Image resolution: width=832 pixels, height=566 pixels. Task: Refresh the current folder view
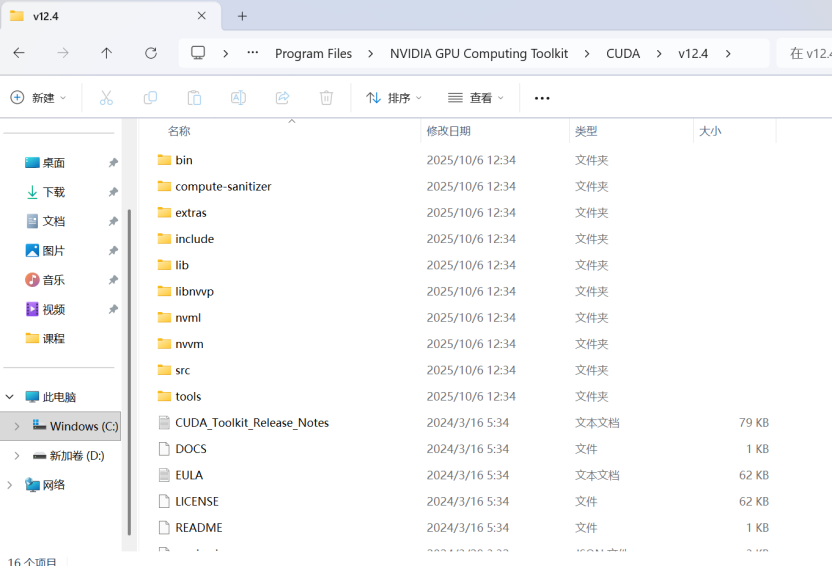(151, 53)
